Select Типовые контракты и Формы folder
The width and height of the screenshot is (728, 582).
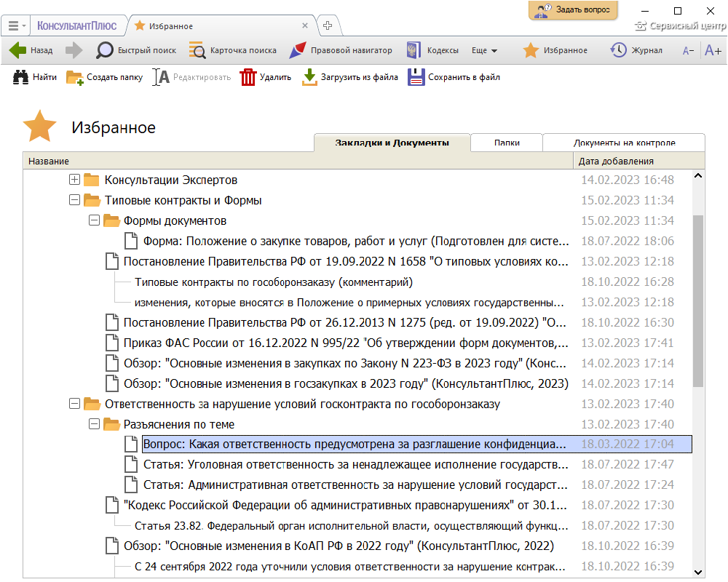click(183, 200)
